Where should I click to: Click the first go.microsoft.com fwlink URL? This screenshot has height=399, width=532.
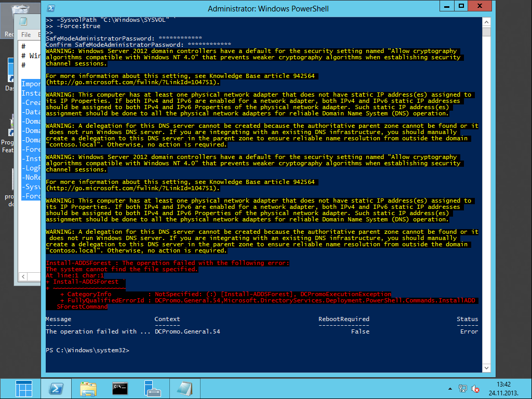[x=133, y=83]
